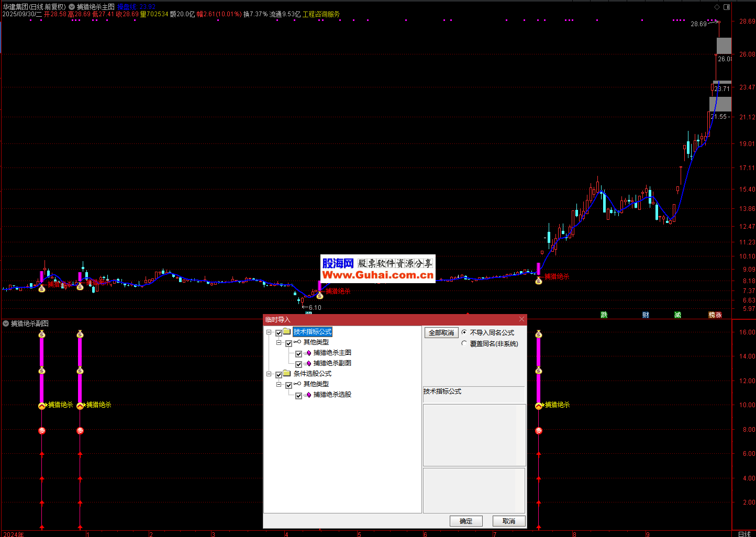Select the 捕猎绝杀选股 tree item
The image size is (756, 537).
[x=332, y=395]
